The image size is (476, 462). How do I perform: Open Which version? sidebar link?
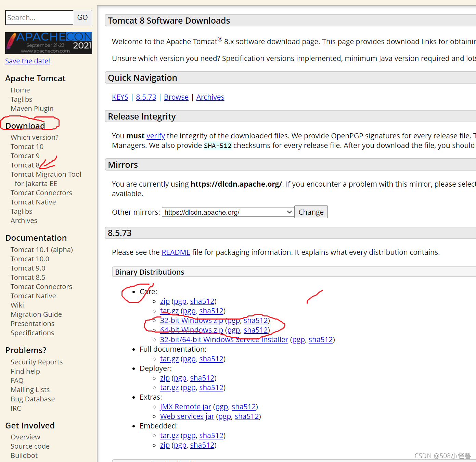coord(35,137)
